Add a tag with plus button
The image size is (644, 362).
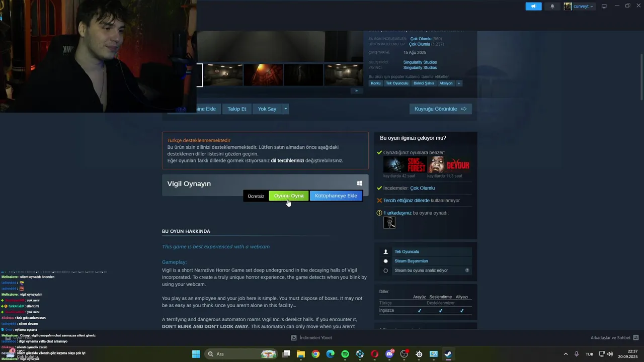[x=459, y=83]
